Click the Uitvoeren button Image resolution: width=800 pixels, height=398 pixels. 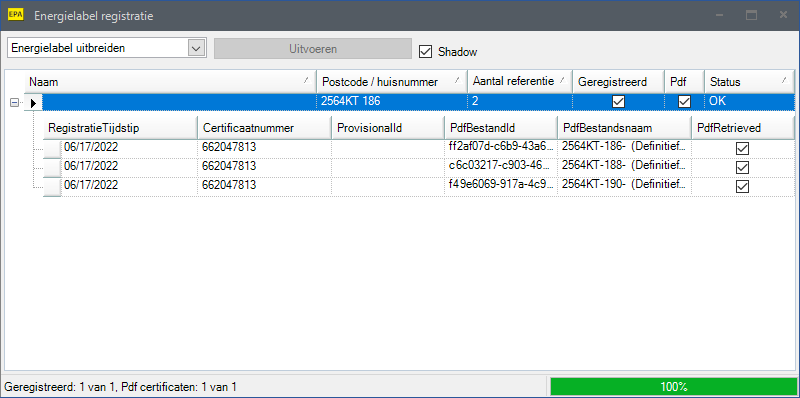(x=313, y=49)
